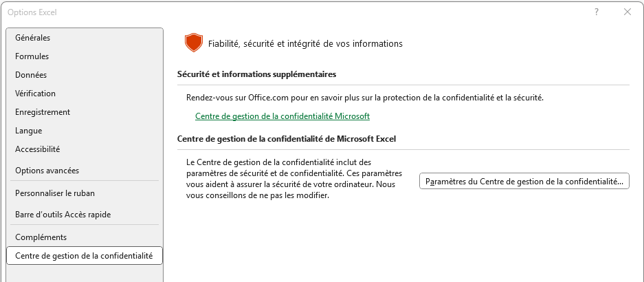Open the Générales category
This screenshot has height=282, width=644.
pyautogui.click(x=32, y=38)
